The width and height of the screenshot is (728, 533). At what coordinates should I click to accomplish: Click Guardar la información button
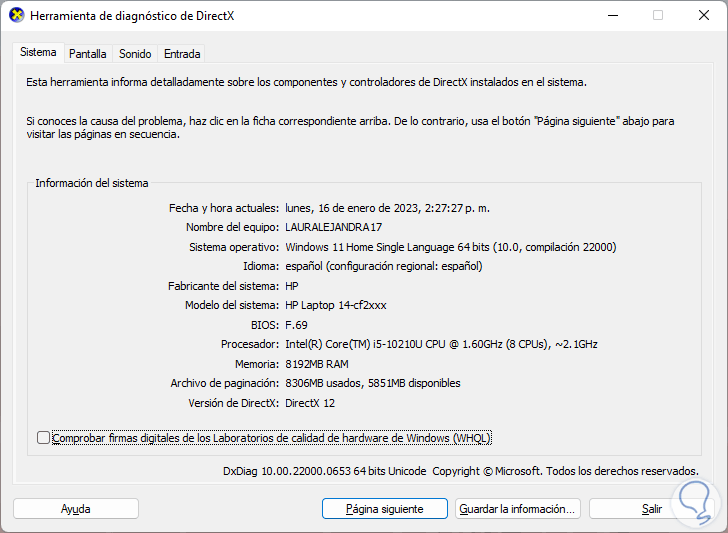click(x=518, y=509)
